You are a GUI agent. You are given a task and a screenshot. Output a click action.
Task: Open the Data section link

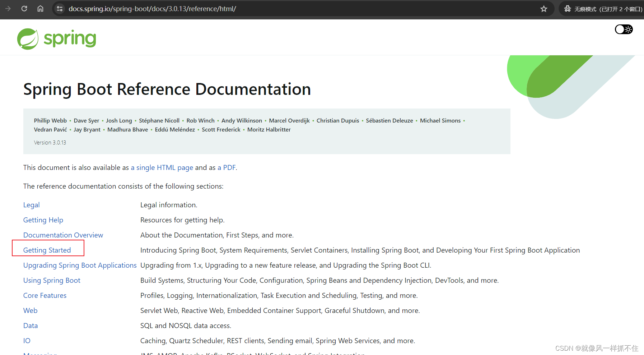pos(31,326)
